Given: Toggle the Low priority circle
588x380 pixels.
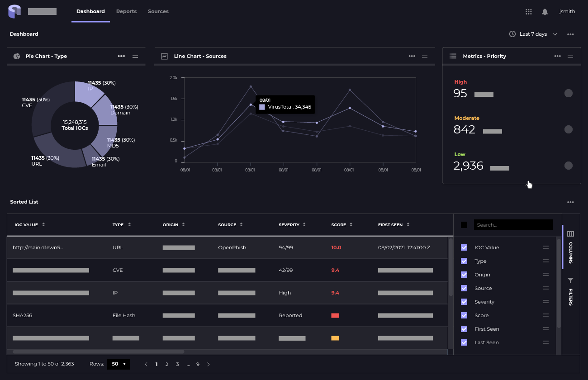Looking at the screenshot, I should coord(569,166).
